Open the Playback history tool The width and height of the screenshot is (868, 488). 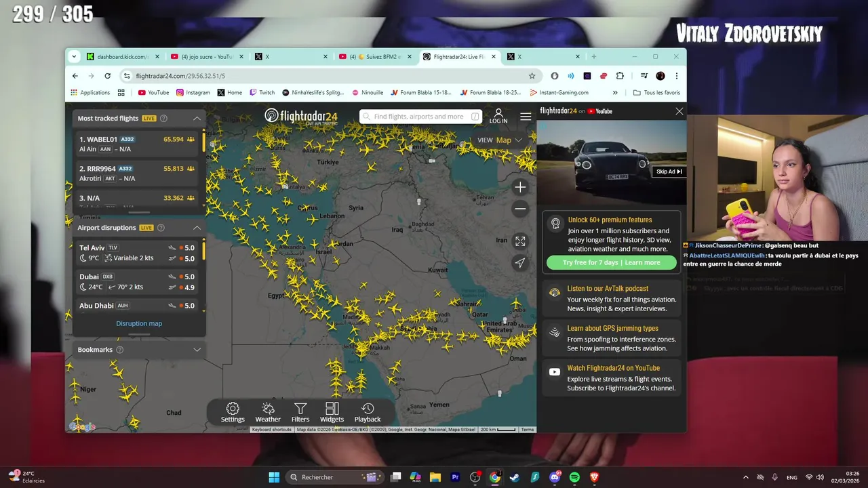click(x=368, y=412)
